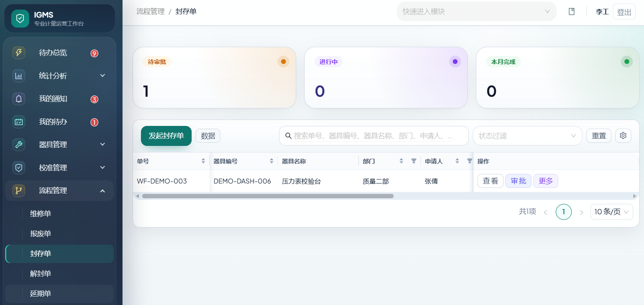The image size is (644, 305).
Task: Click the 本月完成 summary card
Action: coord(558,78)
